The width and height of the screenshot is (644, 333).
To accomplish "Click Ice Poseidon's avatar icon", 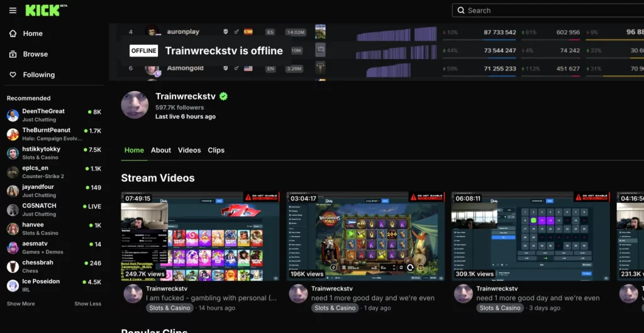I will 13,286.
